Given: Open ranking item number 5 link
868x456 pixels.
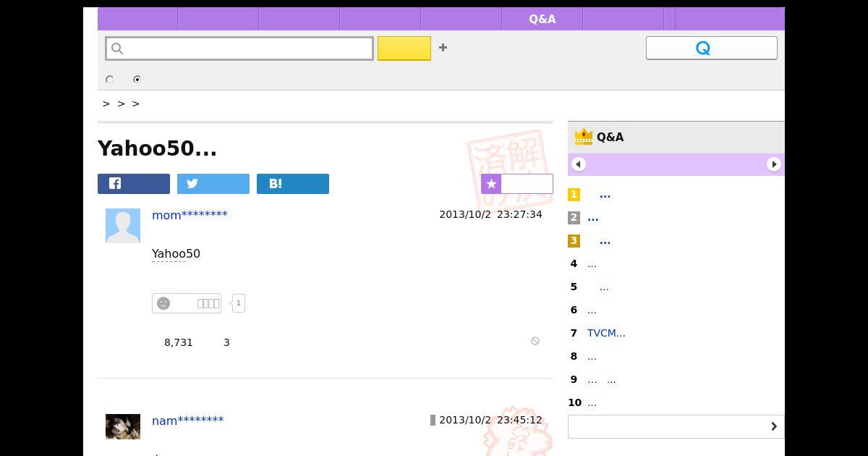Looking at the screenshot, I should pos(604,287).
